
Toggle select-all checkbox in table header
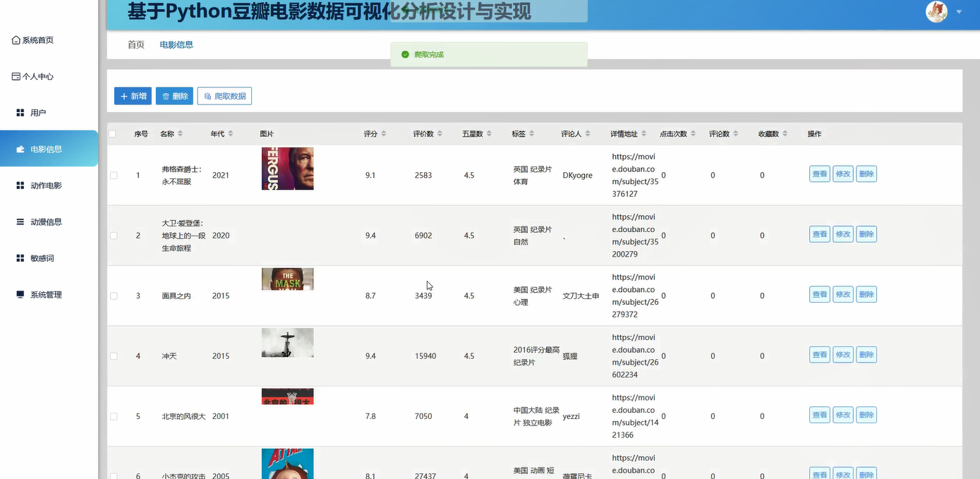[x=112, y=134]
